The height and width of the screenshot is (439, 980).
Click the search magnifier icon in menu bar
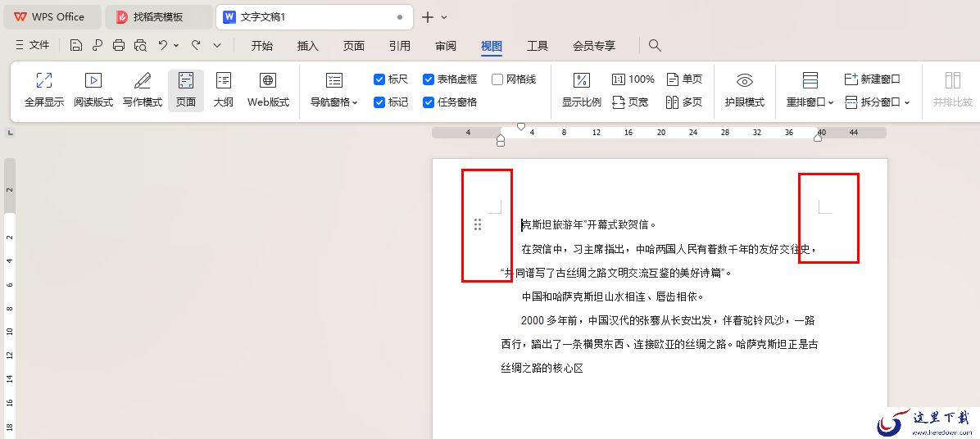[x=655, y=45]
